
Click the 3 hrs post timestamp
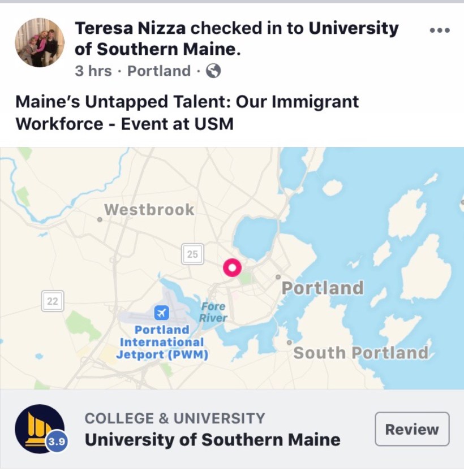(93, 71)
